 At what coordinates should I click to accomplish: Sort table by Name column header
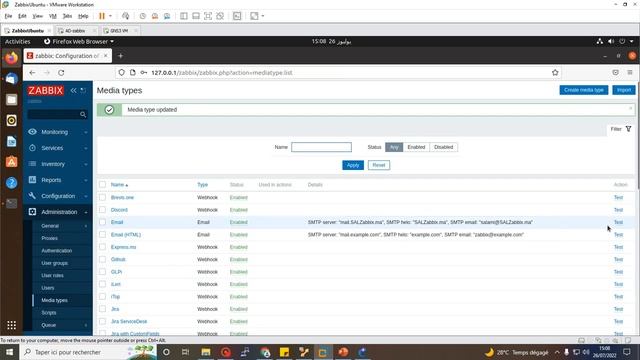(x=119, y=185)
